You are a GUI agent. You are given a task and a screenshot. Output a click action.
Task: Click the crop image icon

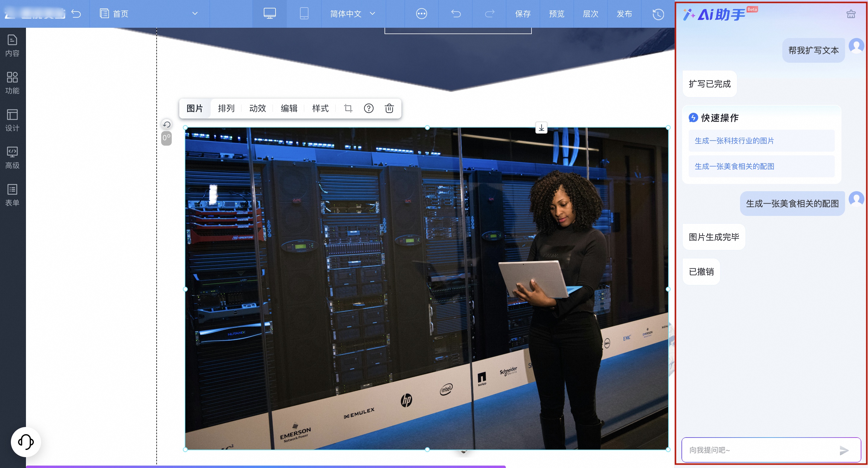tap(348, 109)
